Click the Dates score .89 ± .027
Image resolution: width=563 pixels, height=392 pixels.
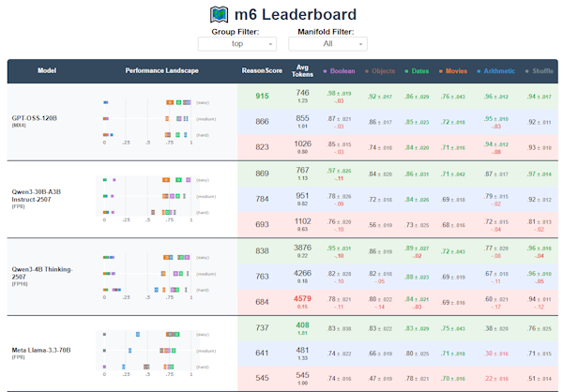(x=417, y=249)
